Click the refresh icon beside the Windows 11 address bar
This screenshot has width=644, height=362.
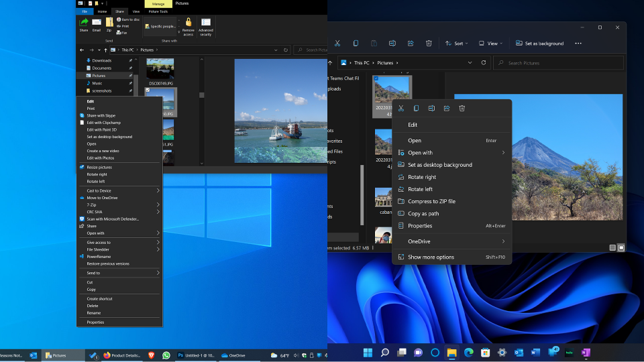coord(484,63)
